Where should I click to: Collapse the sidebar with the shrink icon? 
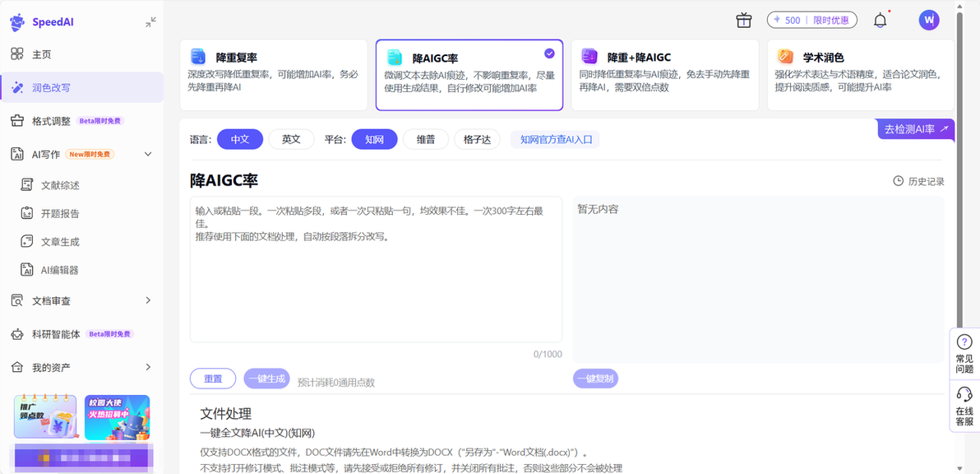(x=150, y=22)
